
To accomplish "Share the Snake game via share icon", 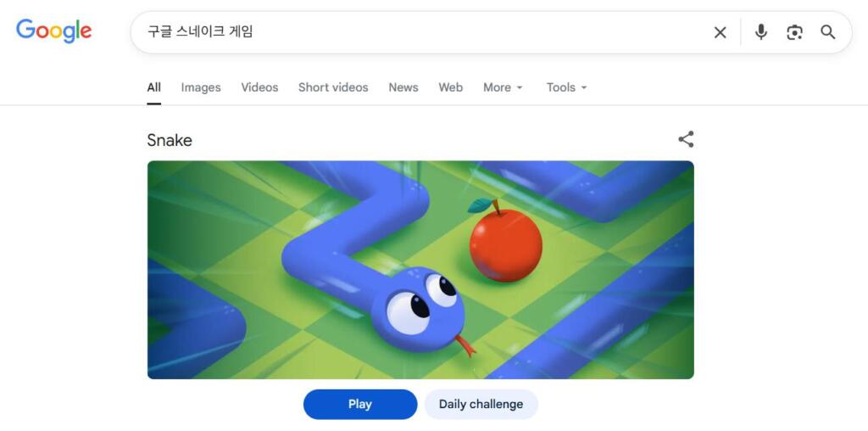I will tap(686, 139).
